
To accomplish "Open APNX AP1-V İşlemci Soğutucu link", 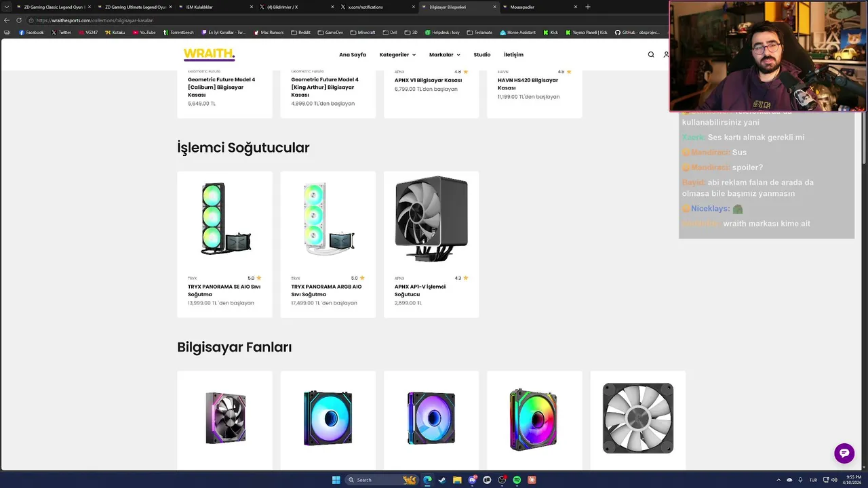I will (x=420, y=290).
